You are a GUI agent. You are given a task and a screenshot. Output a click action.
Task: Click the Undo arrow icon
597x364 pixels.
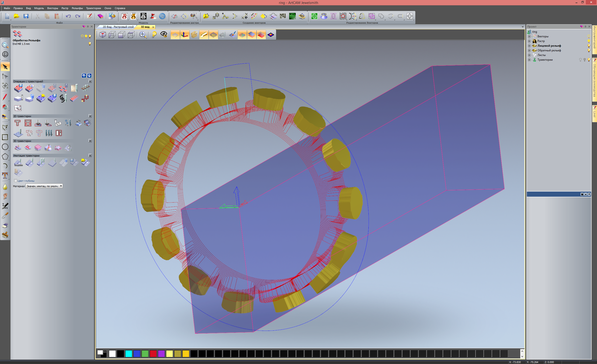[68, 16]
